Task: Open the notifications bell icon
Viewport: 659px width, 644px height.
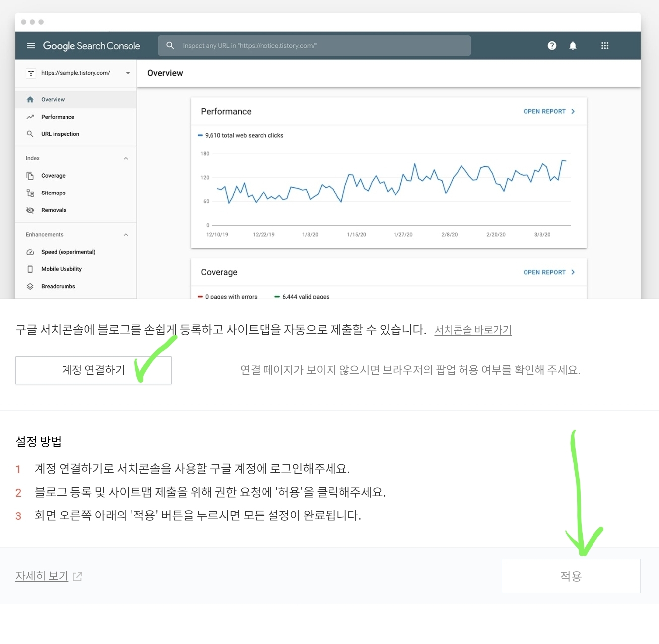Action: coord(573,46)
